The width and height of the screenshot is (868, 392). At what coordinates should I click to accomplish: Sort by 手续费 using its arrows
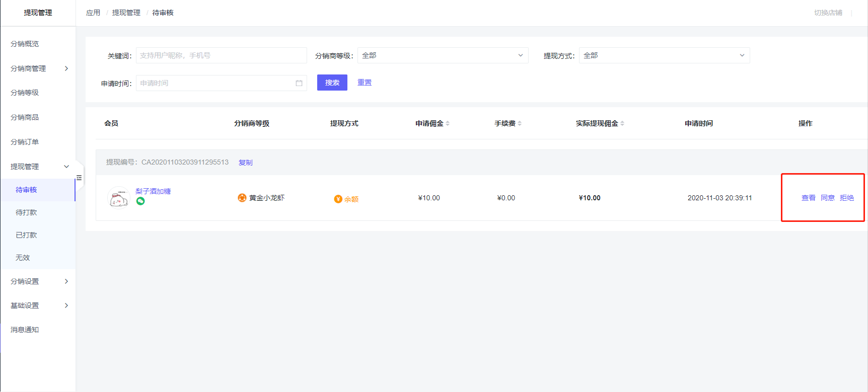(x=520, y=123)
